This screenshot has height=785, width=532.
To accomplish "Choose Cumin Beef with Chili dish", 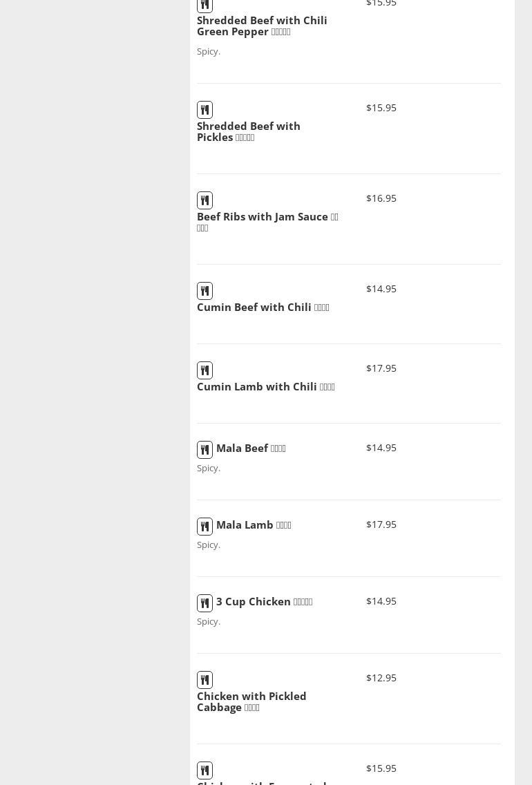I will pyautogui.click(x=263, y=307).
